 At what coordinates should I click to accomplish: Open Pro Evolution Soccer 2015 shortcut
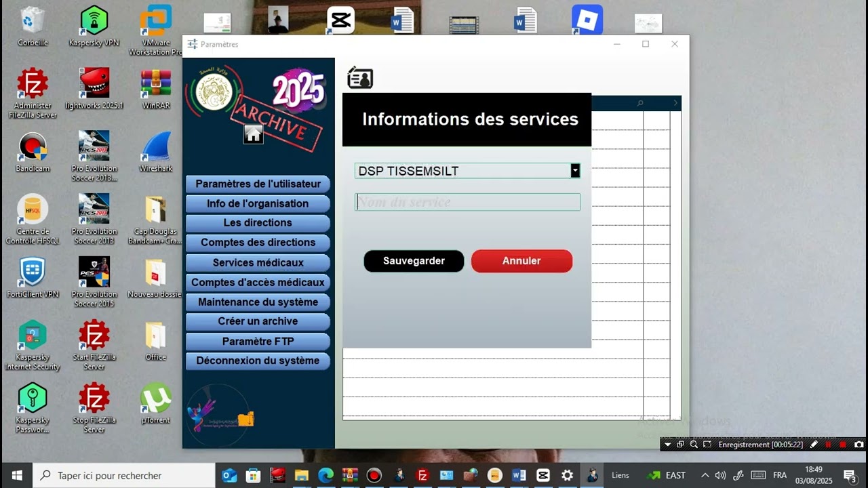94,283
